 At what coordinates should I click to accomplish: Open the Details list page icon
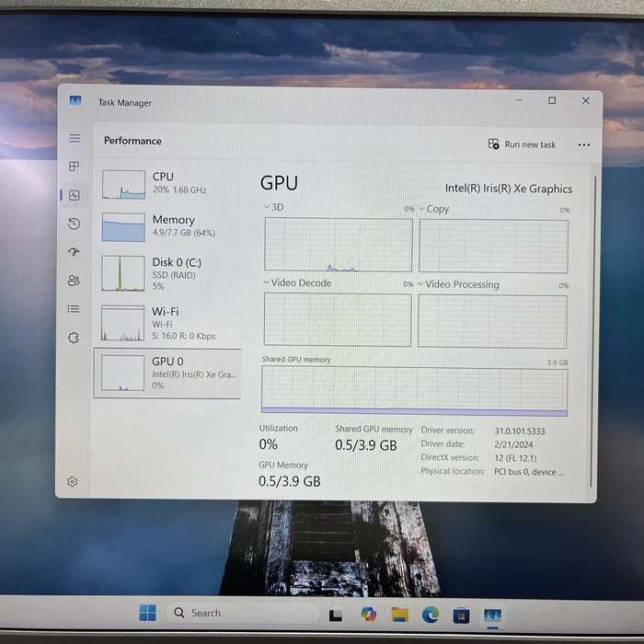pyautogui.click(x=74, y=309)
